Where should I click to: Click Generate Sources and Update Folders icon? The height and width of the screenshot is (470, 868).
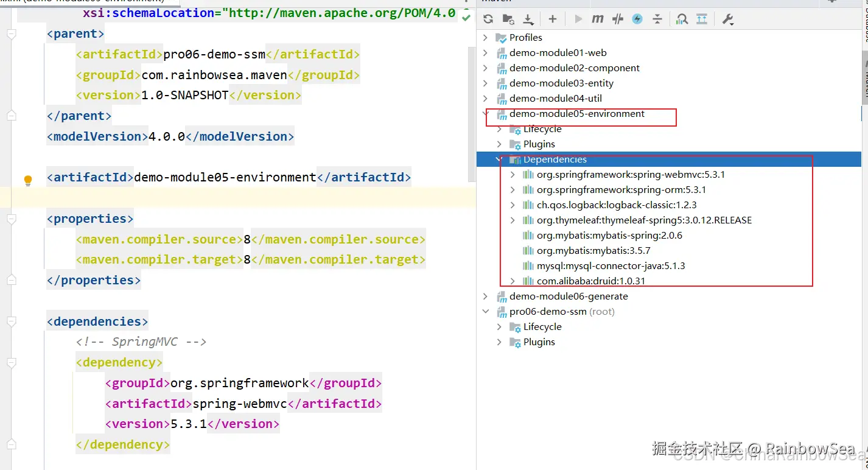coord(508,19)
